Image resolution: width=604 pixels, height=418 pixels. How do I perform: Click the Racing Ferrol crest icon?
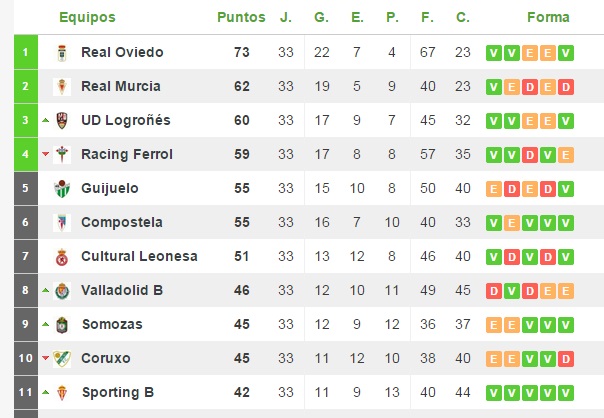tap(62, 154)
